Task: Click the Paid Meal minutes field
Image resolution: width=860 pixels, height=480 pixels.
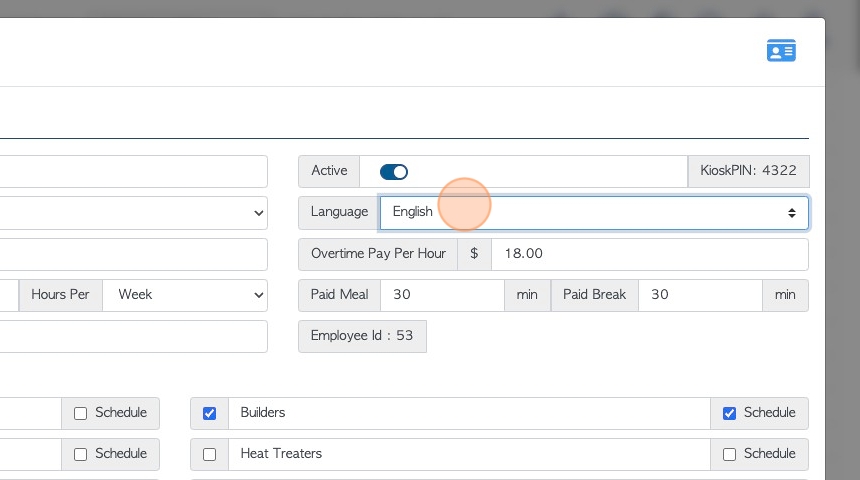Action: click(x=442, y=295)
